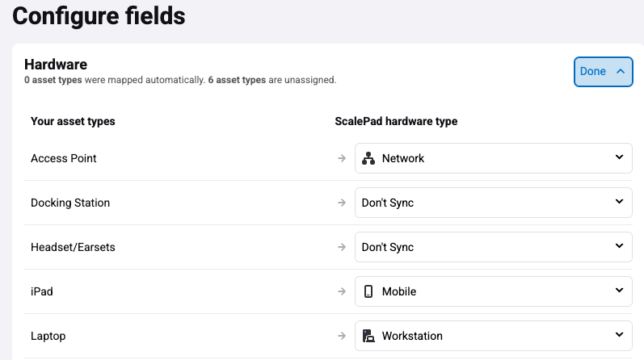Click the Hardware section heading
Viewport: 644px width, 360px height.
[x=56, y=65]
